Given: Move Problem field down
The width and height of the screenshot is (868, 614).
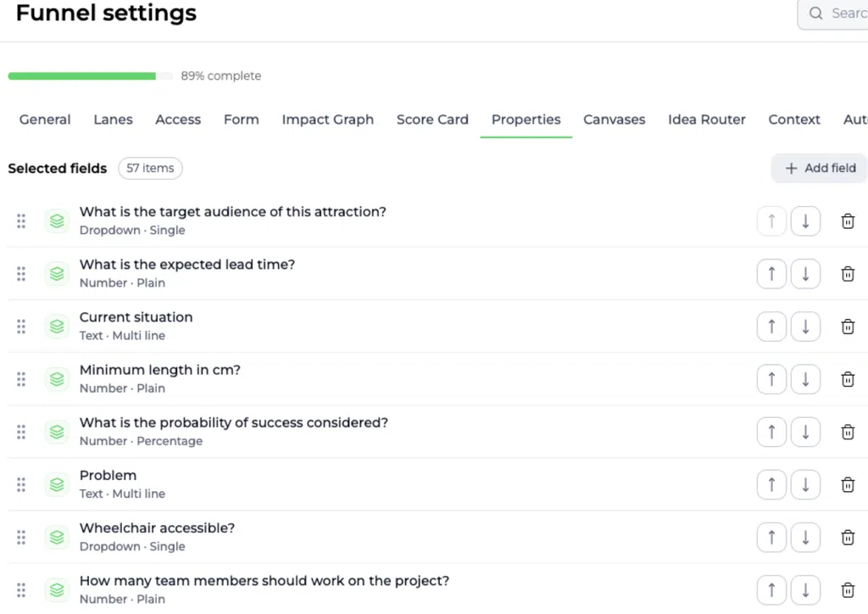Looking at the screenshot, I should [x=805, y=485].
